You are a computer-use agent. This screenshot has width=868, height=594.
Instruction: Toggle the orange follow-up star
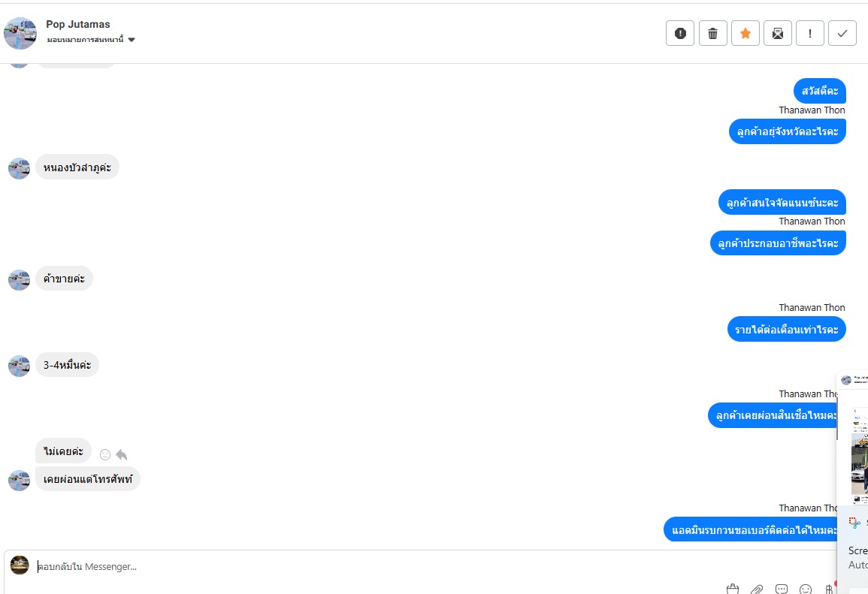745,33
